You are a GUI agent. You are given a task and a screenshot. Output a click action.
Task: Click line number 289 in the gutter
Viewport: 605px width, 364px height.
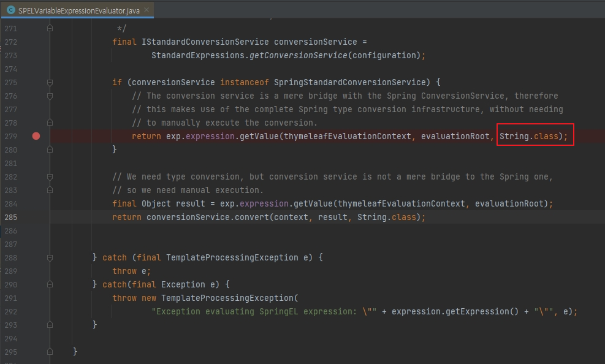pyautogui.click(x=11, y=271)
